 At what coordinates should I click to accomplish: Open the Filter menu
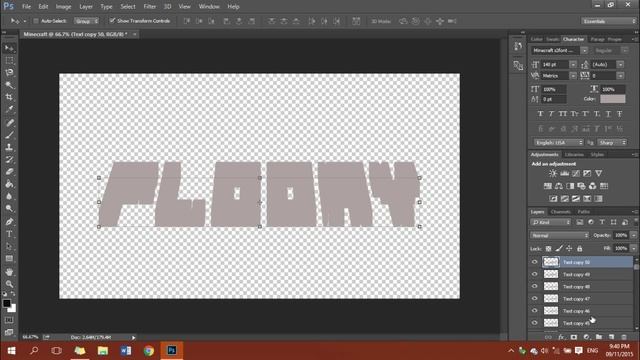pos(150,7)
